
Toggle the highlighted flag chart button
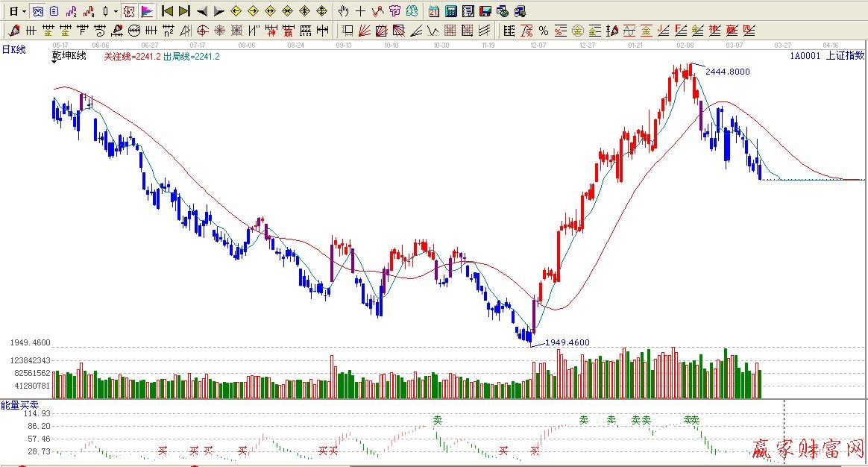point(147,11)
